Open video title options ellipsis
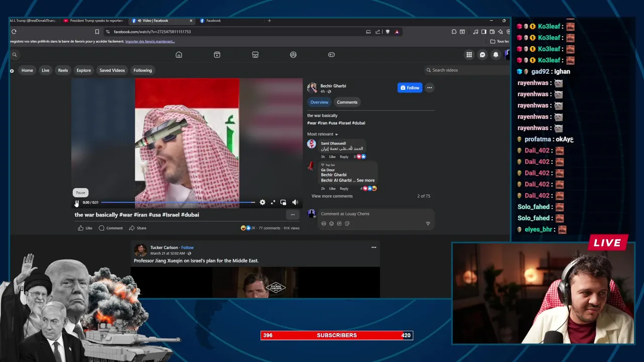 pyautogui.click(x=292, y=215)
